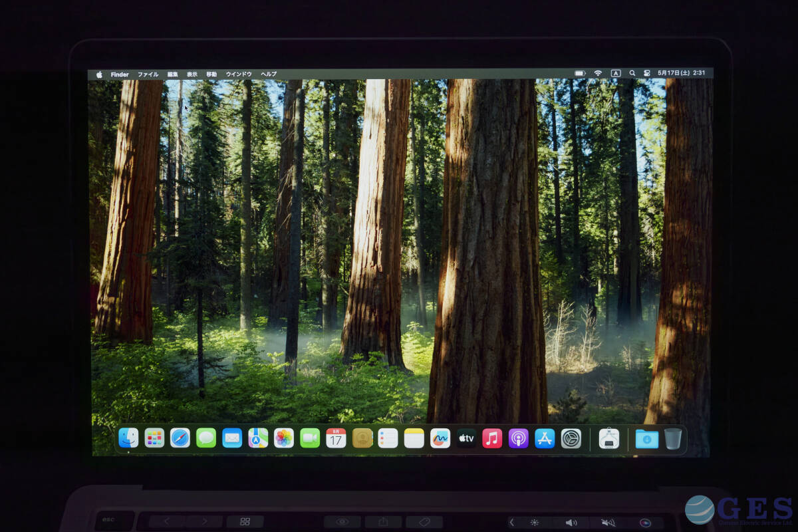
Task: Open the purple Podcasts icon
Action: pos(518,438)
